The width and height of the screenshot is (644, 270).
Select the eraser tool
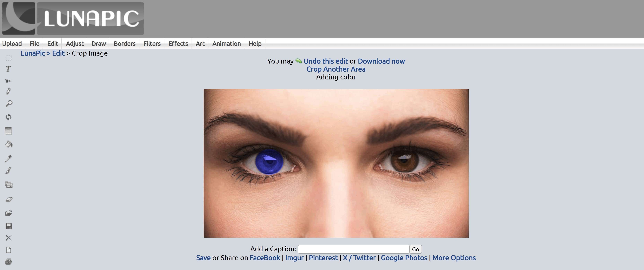click(x=9, y=200)
